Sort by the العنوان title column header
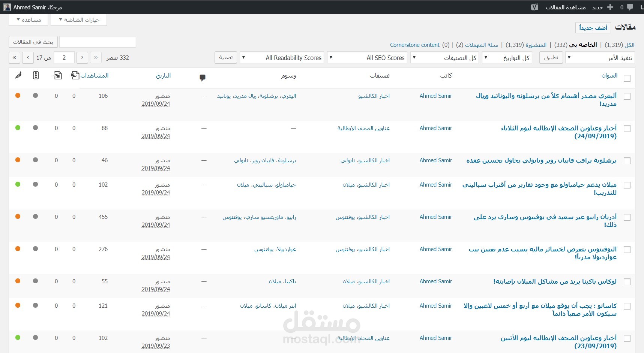 [609, 75]
